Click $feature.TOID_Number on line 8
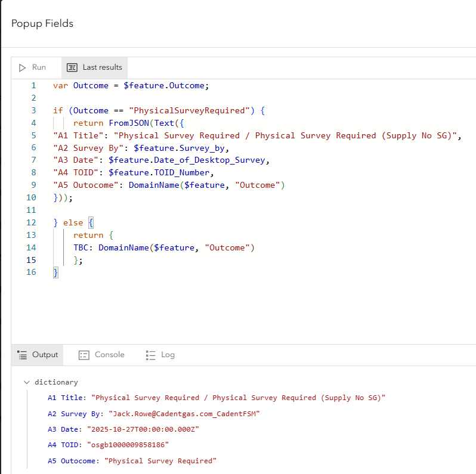The height and width of the screenshot is (474, 476). tap(159, 173)
